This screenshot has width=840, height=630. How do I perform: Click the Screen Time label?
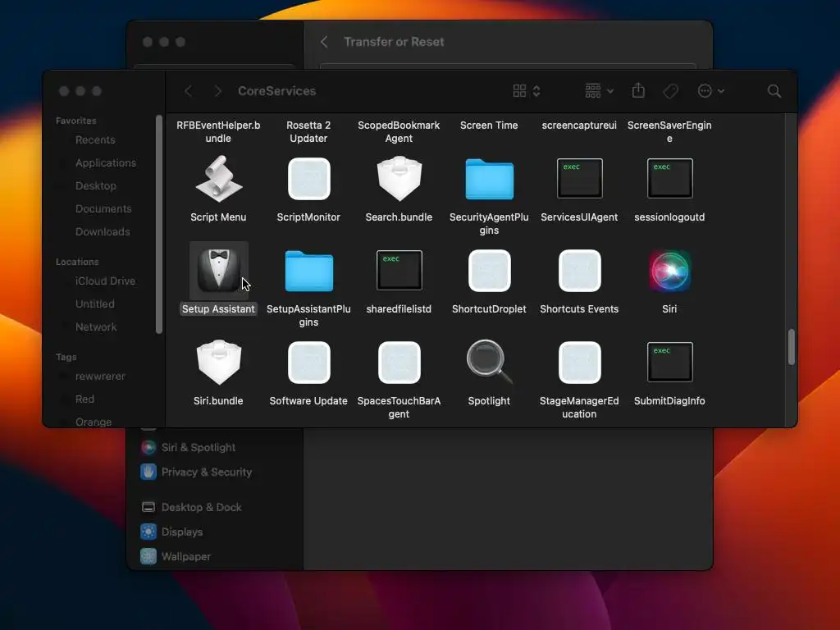coord(489,126)
